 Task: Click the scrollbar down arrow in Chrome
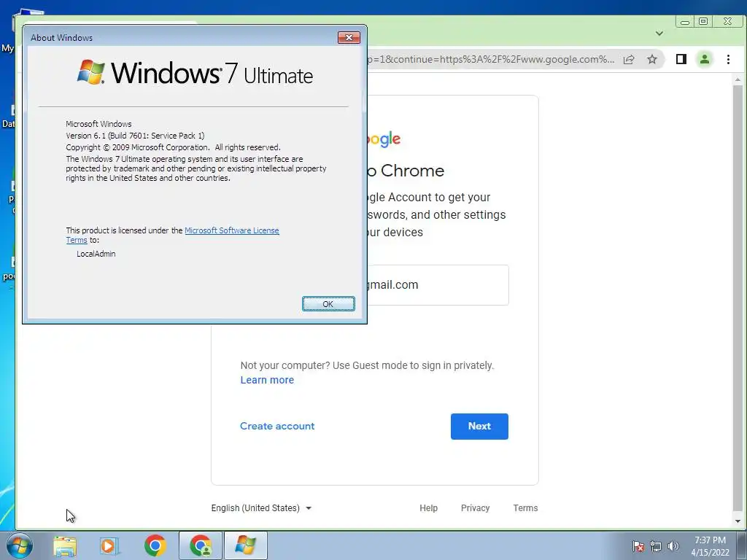738,521
